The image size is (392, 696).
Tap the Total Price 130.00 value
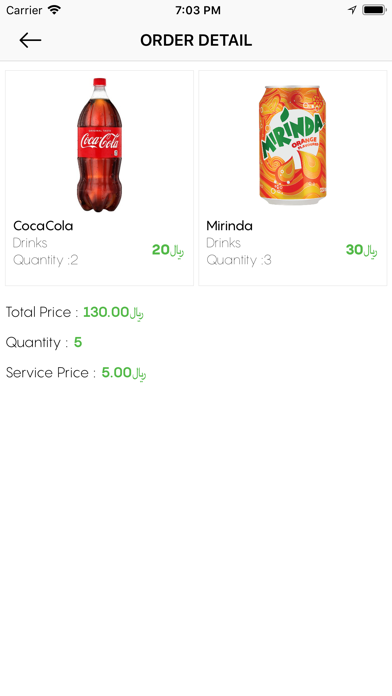tap(113, 312)
